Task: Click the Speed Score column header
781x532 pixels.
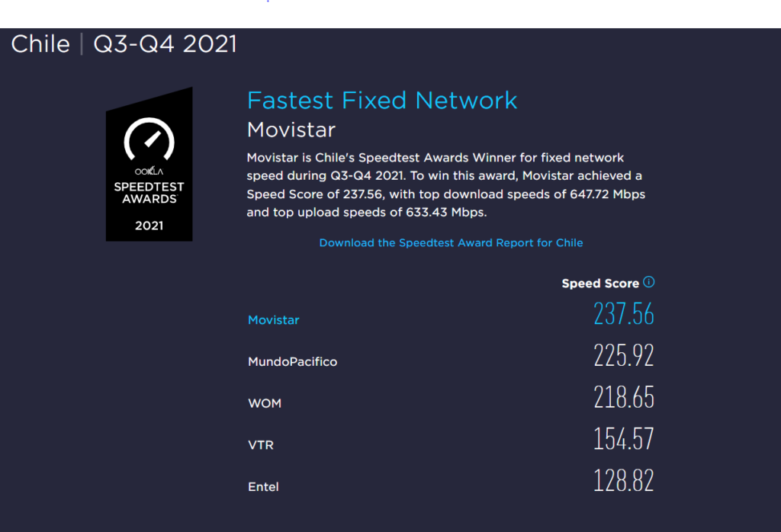Action: click(x=600, y=283)
